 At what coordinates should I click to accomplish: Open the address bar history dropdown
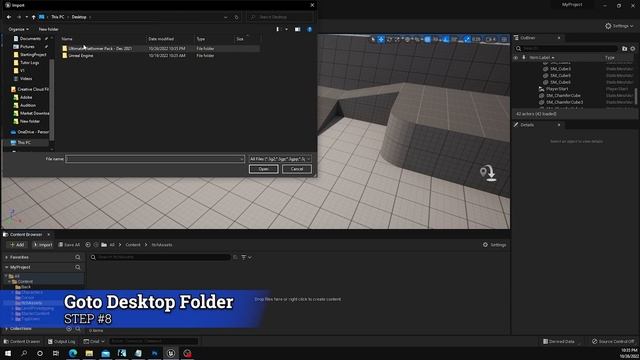225,17
